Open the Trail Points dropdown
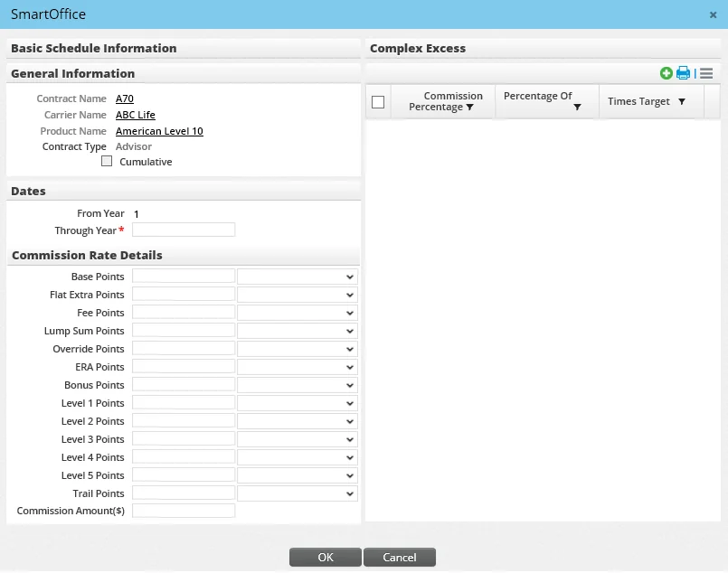 click(297, 493)
